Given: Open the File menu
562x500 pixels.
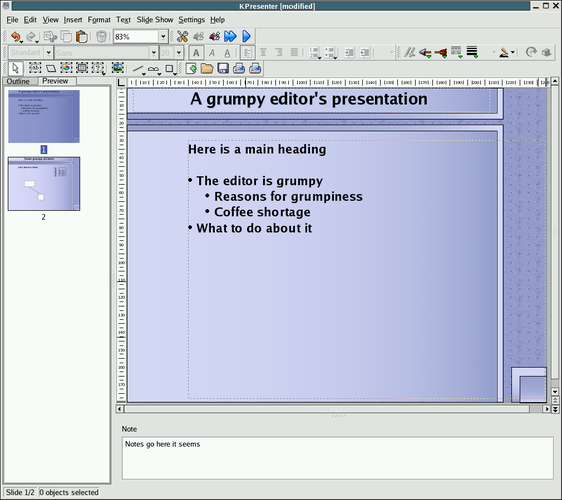Looking at the screenshot, I should coord(12,20).
